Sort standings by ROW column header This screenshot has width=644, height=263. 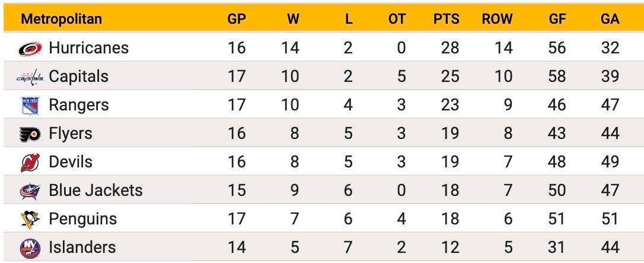497,19
